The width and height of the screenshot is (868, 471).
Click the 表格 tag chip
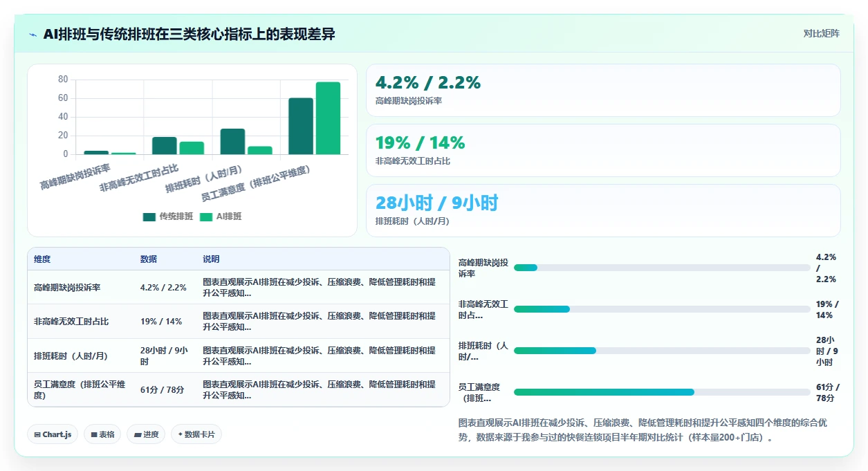102,434
